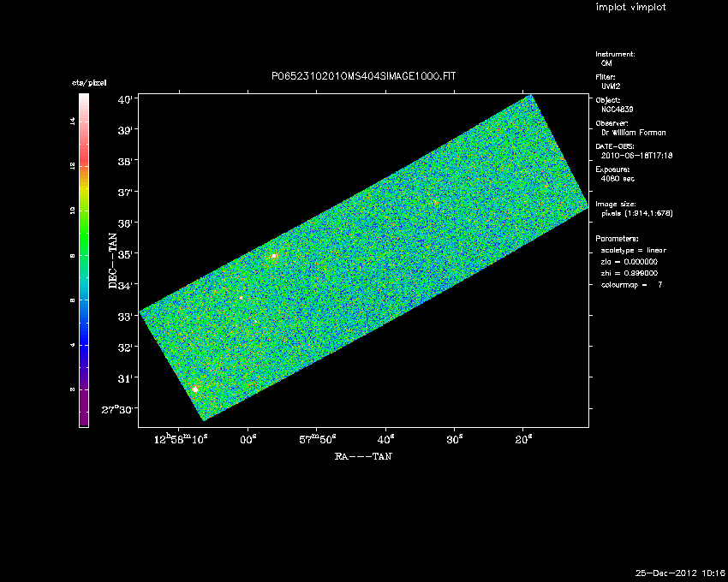Screen dimensions: 728x582
Task: Click the declination tick label 33'
Action: pos(125,317)
